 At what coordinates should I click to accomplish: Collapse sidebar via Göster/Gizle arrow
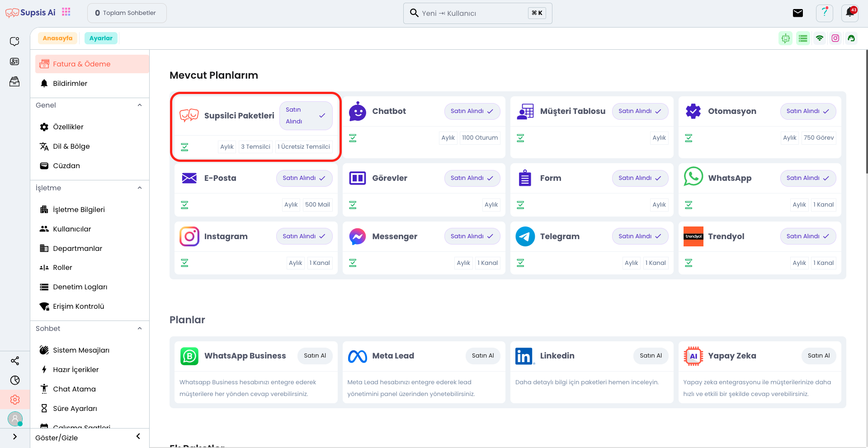pos(138,436)
